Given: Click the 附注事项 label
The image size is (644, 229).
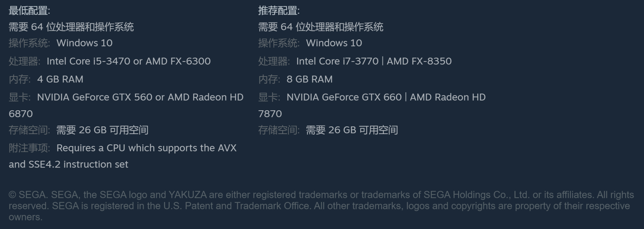Looking at the screenshot, I should (29, 148).
